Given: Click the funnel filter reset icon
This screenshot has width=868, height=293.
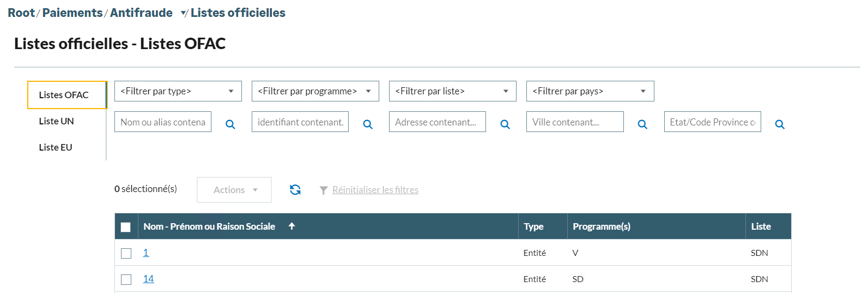Looking at the screenshot, I should point(324,190).
